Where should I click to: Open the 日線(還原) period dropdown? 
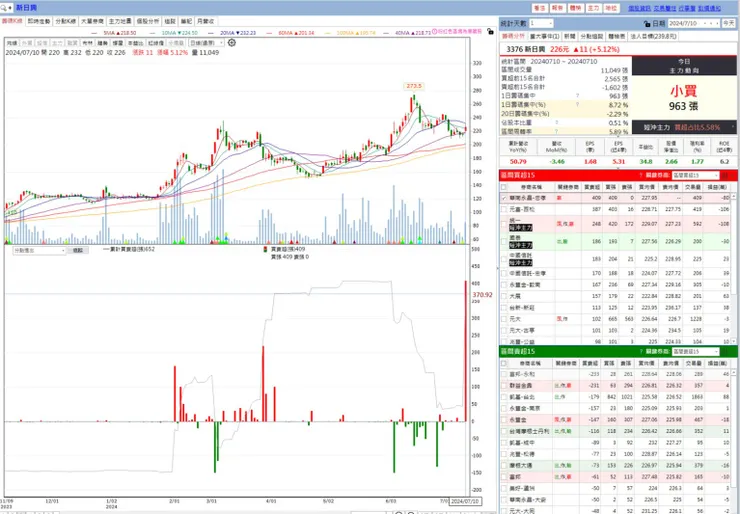(206, 43)
